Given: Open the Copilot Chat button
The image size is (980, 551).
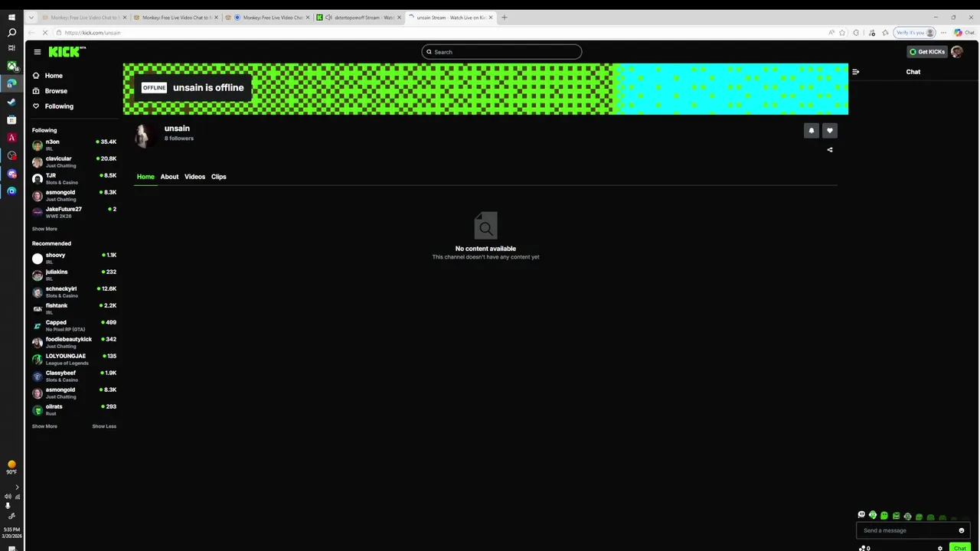Looking at the screenshot, I should 964,33.
